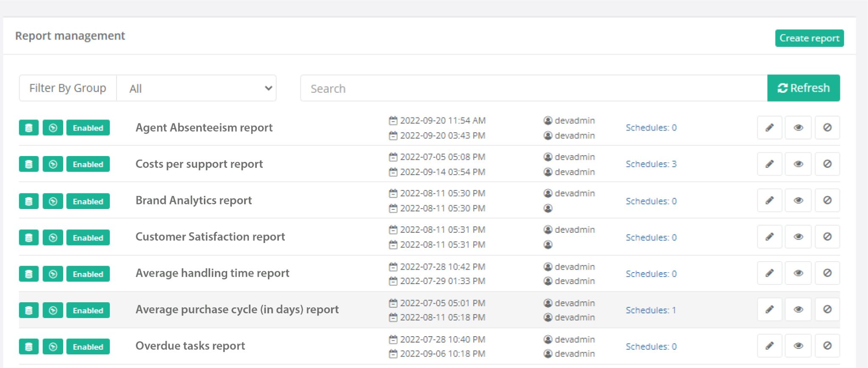
Task: Click the clock icon for Agent Absenteeism report
Action: point(53,128)
